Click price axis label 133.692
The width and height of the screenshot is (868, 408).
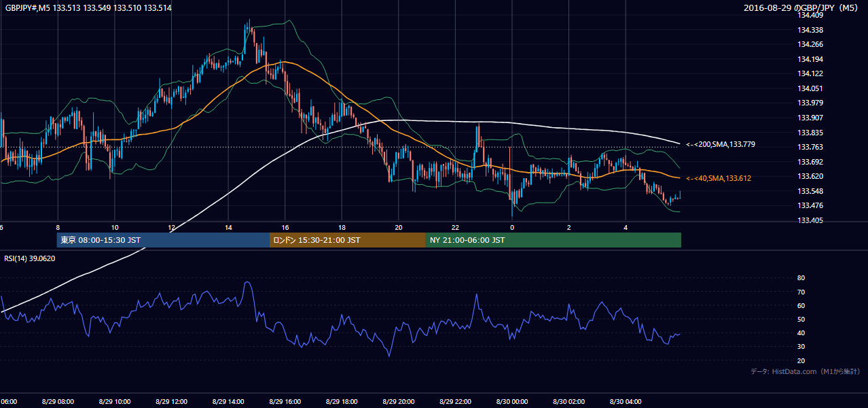pyautogui.click(x=811, y=162)
